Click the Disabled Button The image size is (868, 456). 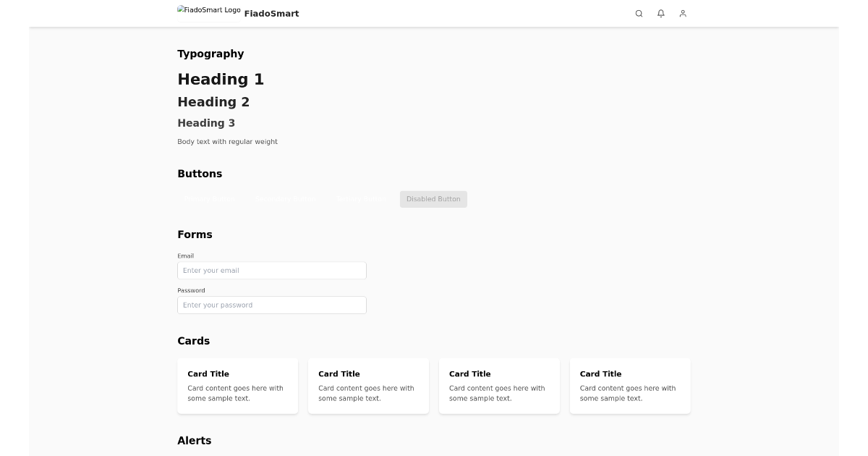433,199
